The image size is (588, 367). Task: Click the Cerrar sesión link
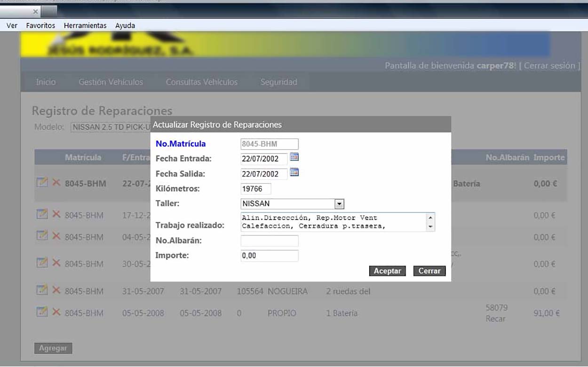tap(549, 66)
